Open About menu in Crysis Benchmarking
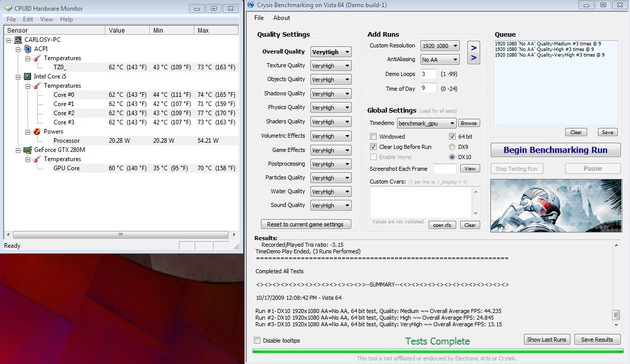Image resolution: width=630 pixels, height=364 pixels. click(x=281, y=18)
